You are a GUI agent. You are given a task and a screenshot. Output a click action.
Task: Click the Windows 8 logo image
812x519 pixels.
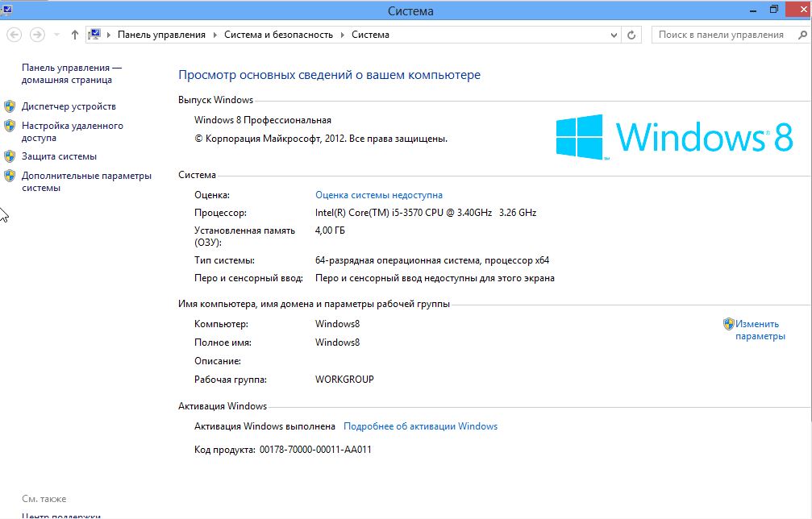pyautogui.click(x=674, y=137)
